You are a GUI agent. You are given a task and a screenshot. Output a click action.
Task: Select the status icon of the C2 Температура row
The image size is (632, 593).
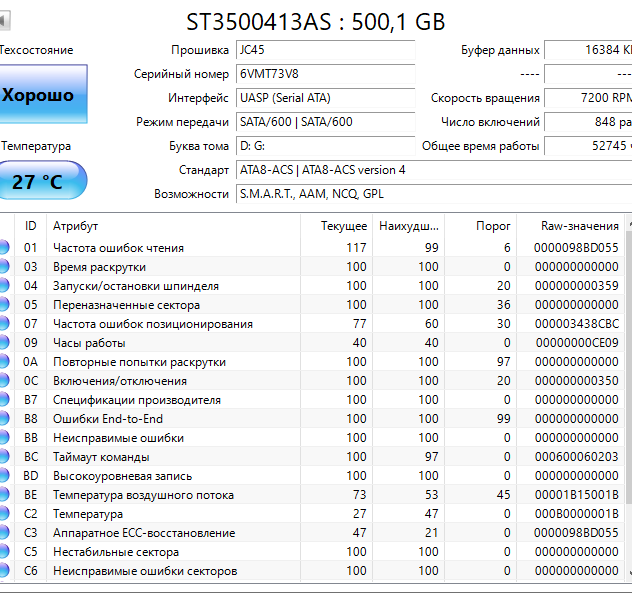tap(4, 514)
